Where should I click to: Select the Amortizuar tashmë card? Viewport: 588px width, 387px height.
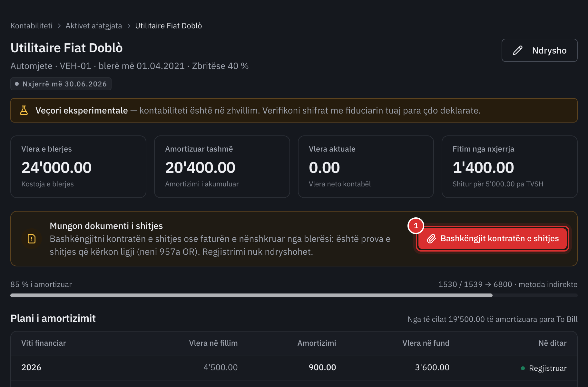pyautogui.click(x=222, y=167)
